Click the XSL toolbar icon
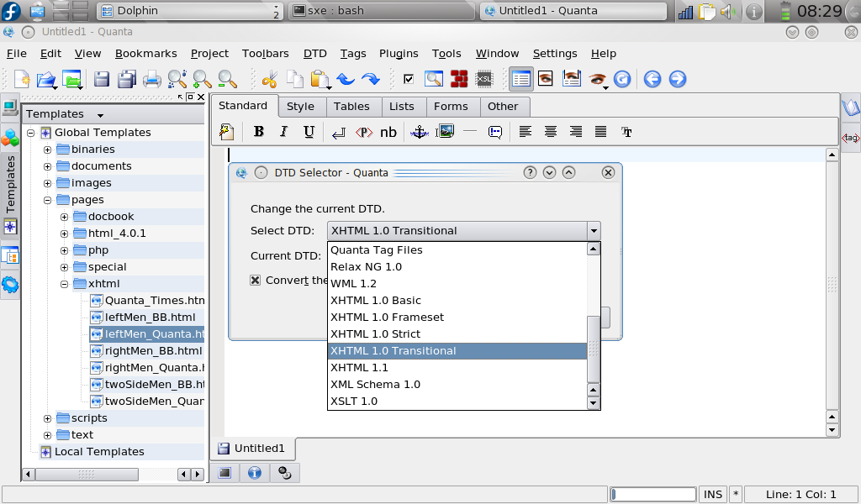 click(483, 79)
